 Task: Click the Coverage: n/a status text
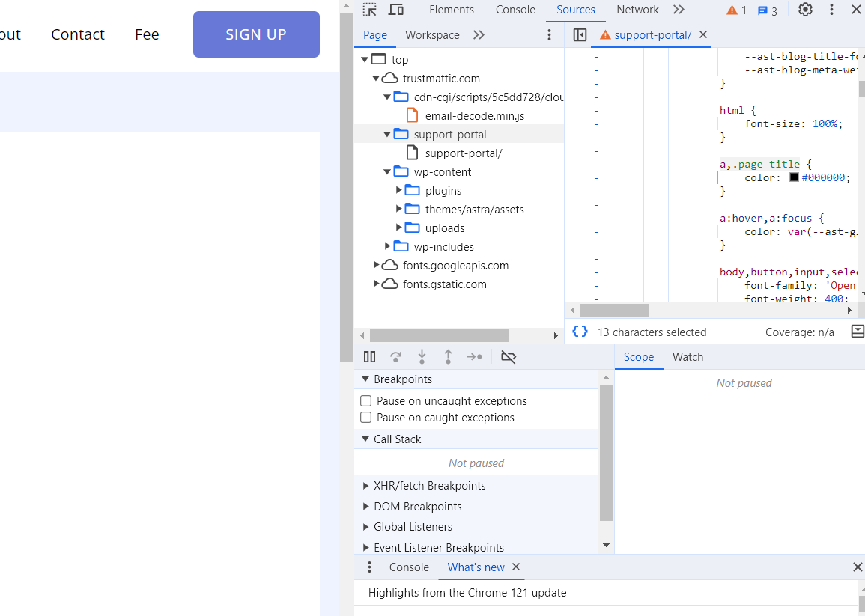point(799,332)
